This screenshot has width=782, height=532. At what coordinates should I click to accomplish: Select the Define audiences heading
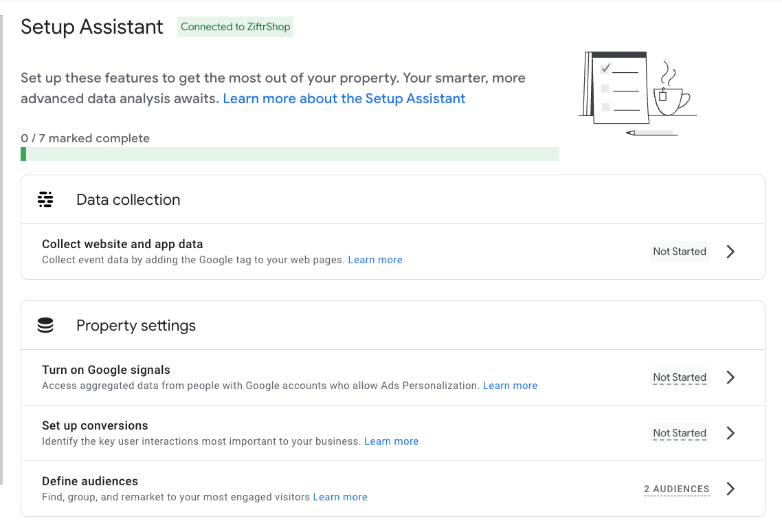click(x=90, y=481)
